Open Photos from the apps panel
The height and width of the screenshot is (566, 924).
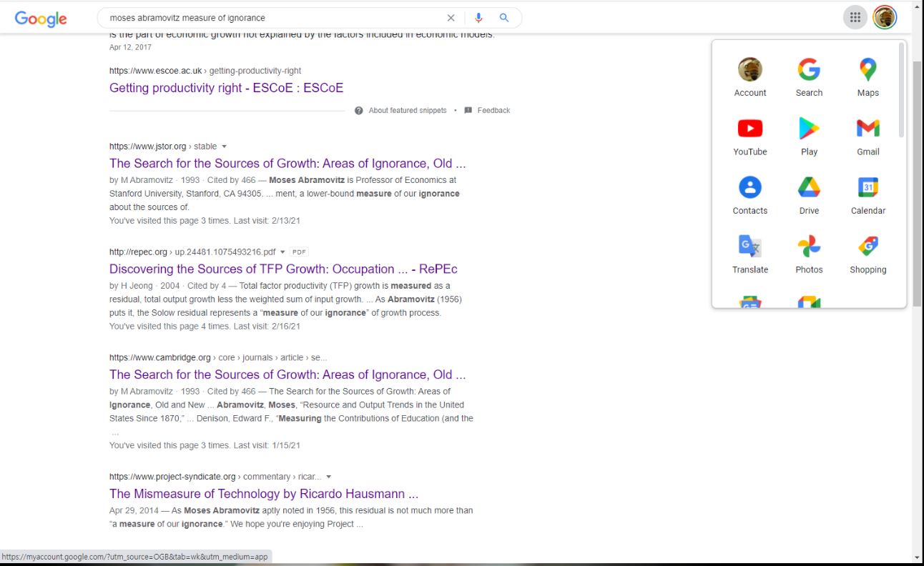coord(809,254)
